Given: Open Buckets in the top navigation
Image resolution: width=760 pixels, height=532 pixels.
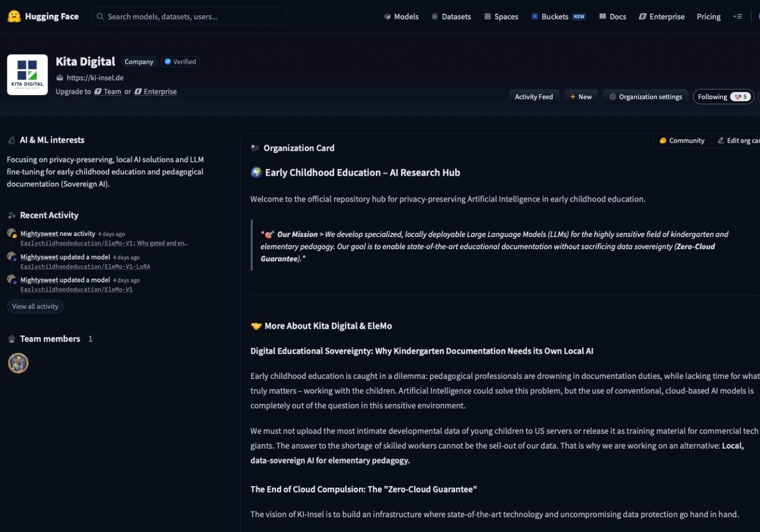Looking at the screenshot, I should tap(558, 16).
